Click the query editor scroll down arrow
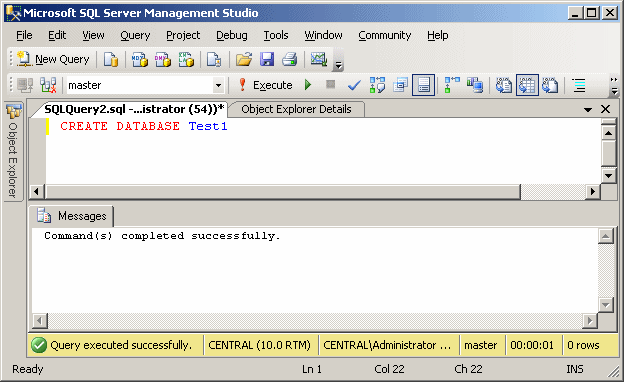The image size is (624, 382). coord(608,175)
